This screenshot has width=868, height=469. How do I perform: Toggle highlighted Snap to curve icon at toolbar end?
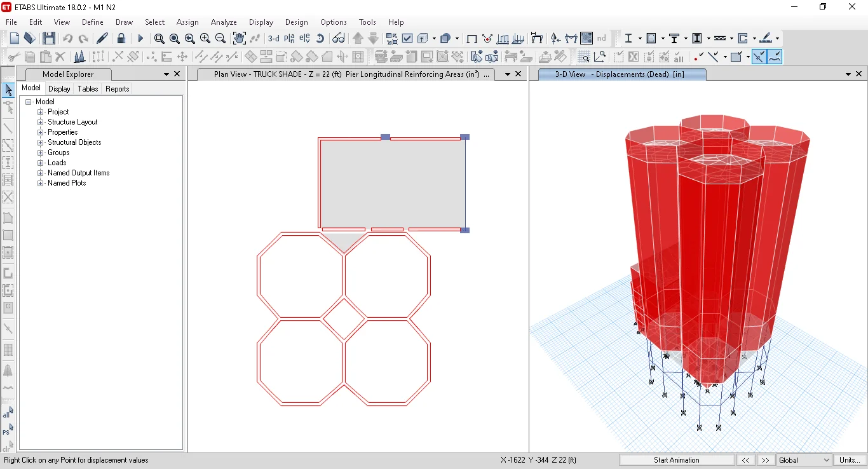775,57
